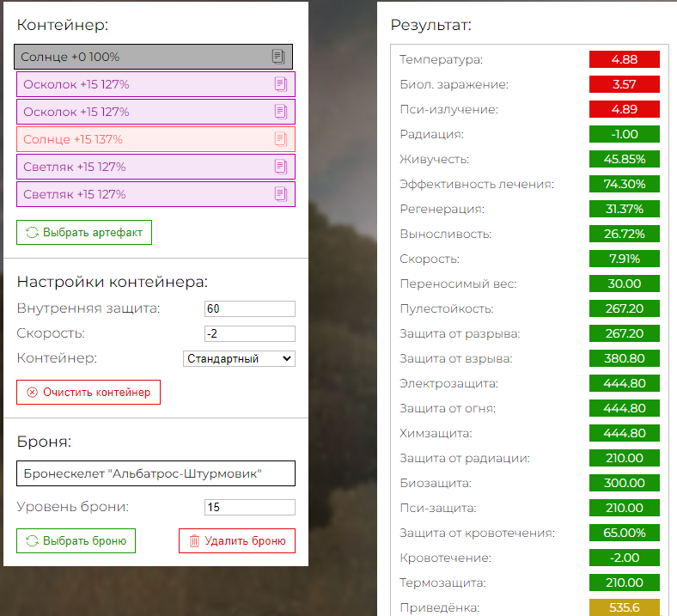
Task: Click the Защита от взрыва value 380.80
Action: point(625,358)
